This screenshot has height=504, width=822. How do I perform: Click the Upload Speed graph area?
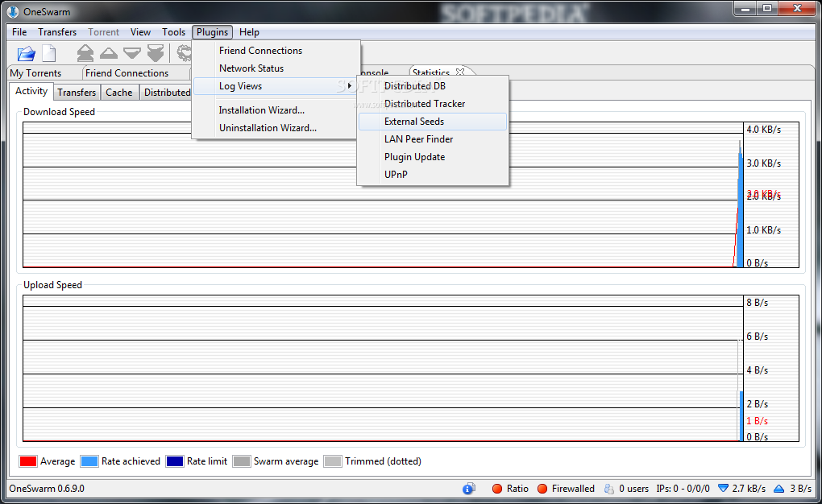(410, 368)
